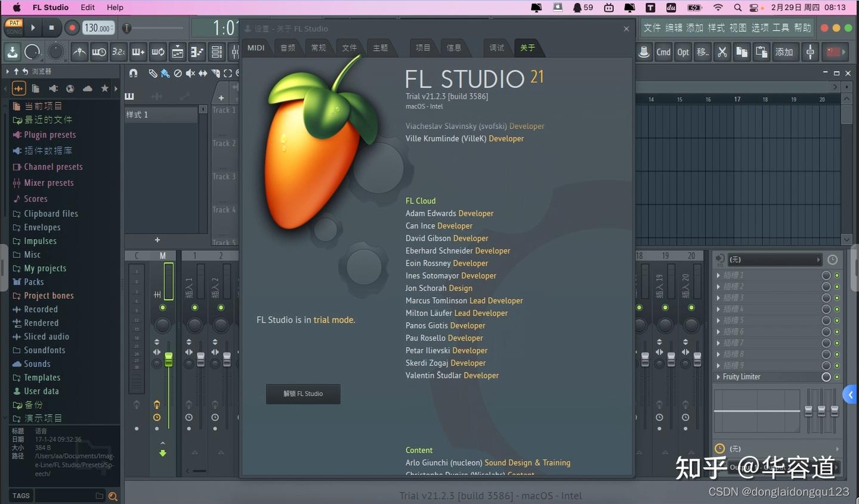The width and height of the screenshot is (859, 504).
Task: Switch transport from PAT to SONG mode
Action: coord(14,32)
